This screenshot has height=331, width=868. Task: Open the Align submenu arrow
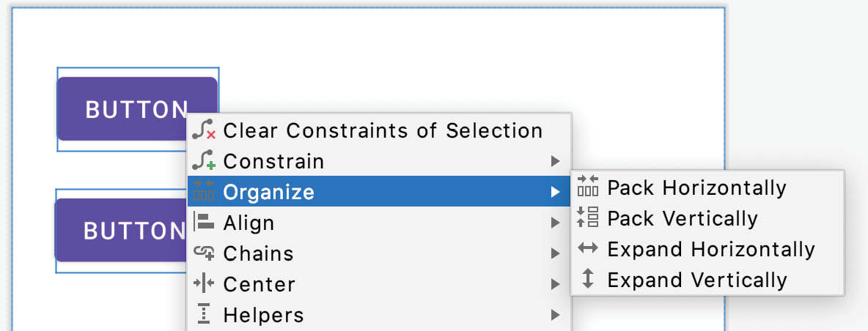(555, 223)
